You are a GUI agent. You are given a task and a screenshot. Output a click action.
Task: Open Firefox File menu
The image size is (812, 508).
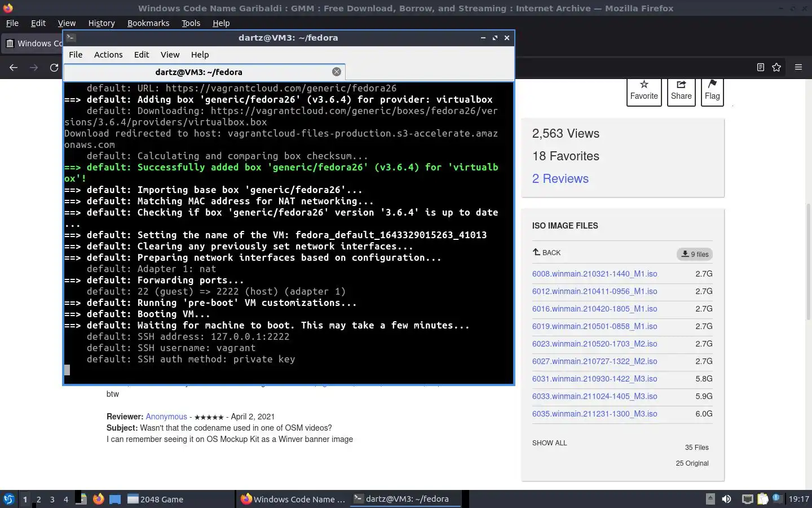point(12,23)
